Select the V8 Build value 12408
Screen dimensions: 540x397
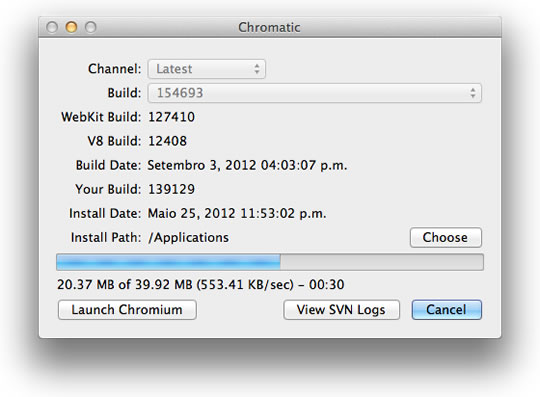tap(167, 141)
